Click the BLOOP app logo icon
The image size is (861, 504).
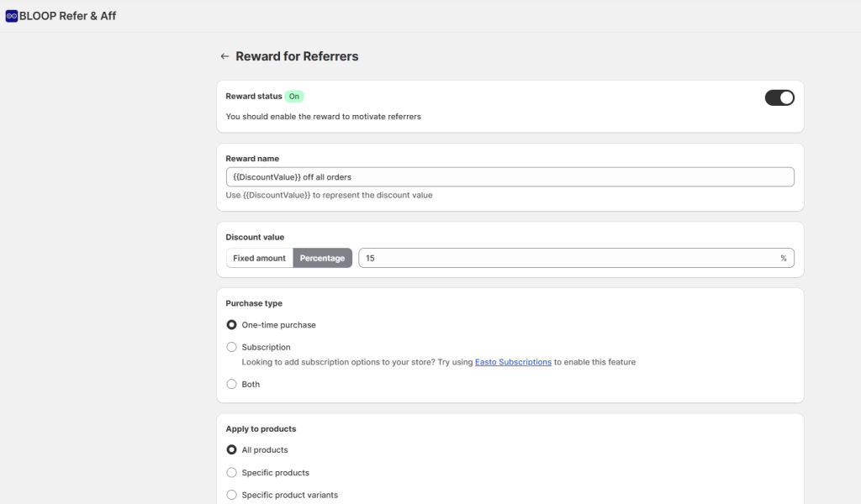point(12,16)
